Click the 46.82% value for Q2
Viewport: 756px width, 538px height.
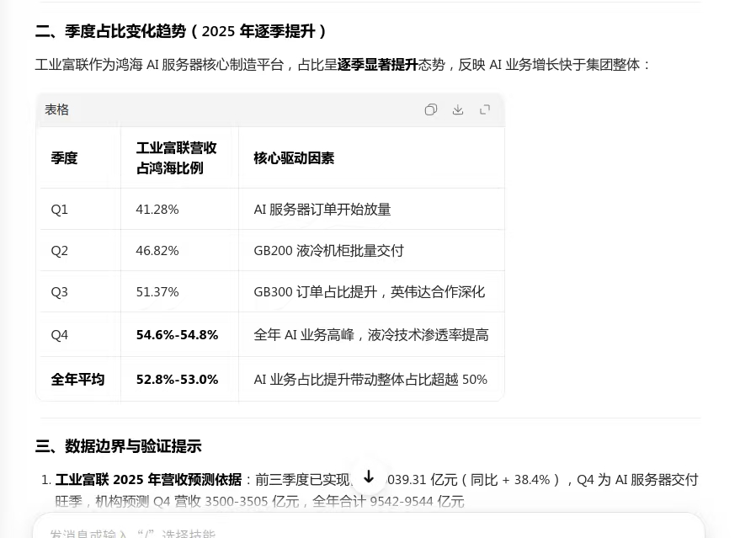pyautogui.click(x=157, y=251)
